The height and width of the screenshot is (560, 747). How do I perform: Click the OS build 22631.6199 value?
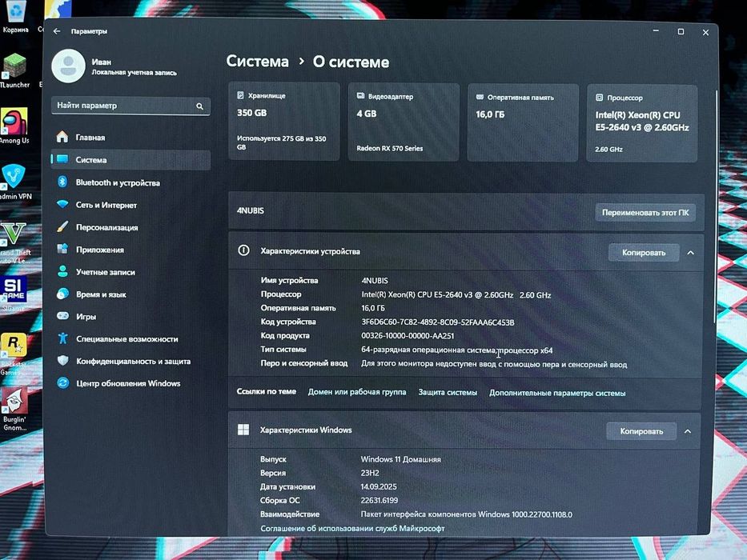point(380,501)
